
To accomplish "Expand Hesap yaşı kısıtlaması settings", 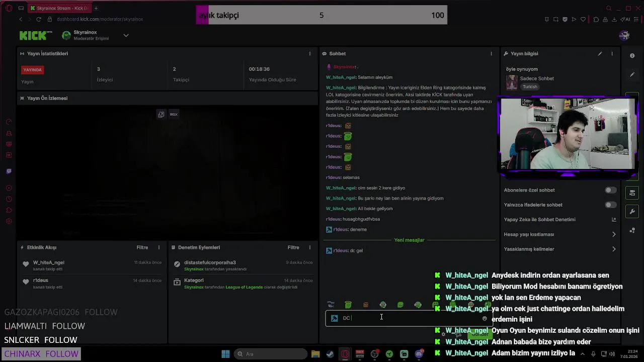I will (x=560, y=234).
